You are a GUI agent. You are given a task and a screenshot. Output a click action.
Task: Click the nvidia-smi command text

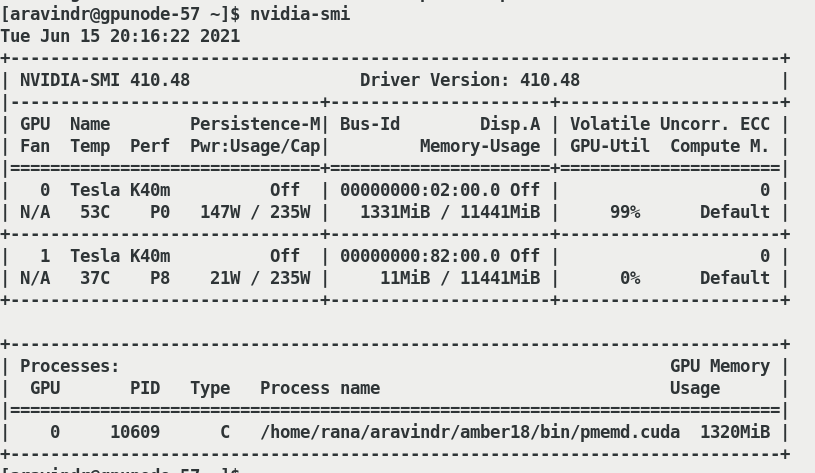click(x=300, y=14)
